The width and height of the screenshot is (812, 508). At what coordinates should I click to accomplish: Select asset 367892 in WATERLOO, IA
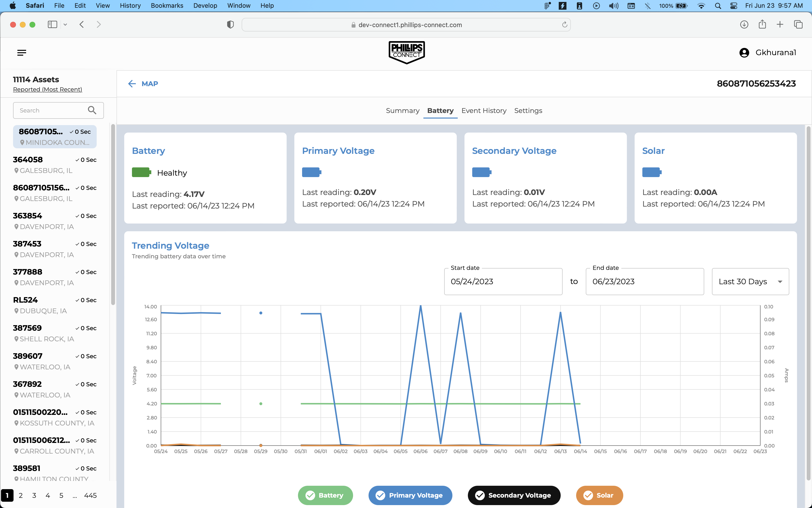pos(55,389)
